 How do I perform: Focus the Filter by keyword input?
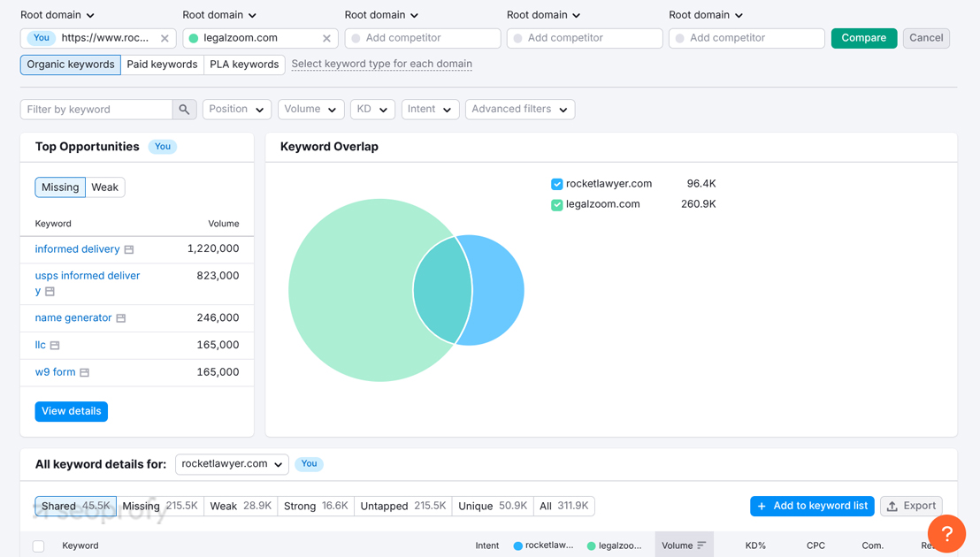pyautogui.click(x=97, y=110)
